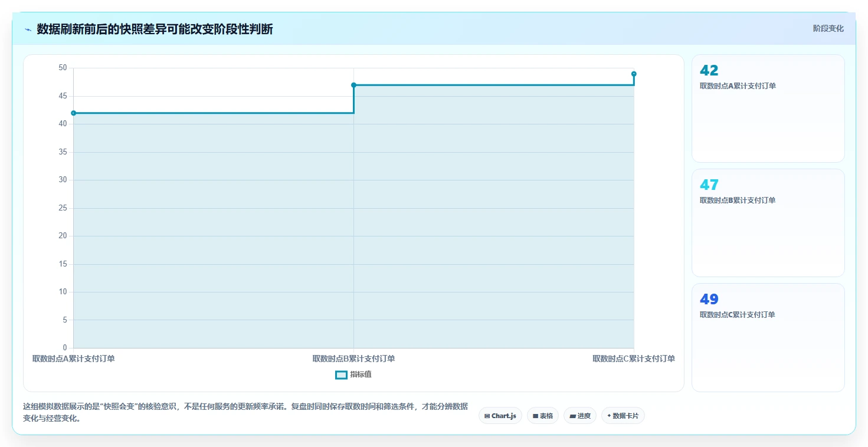868x447 pixels.
Task: Click y-axis tick value 0
Action: tap(65, 348)
